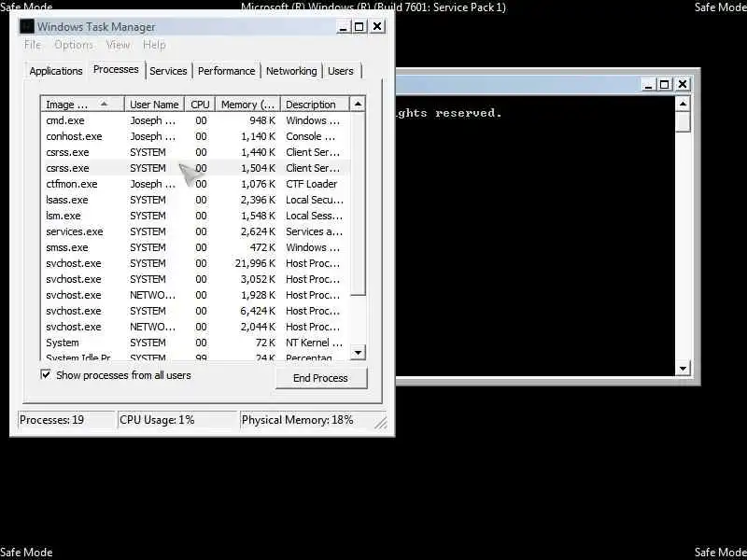Switch to the Applications tab
Viewport: 747px width, 560px height.
click(x=56, y=71)
